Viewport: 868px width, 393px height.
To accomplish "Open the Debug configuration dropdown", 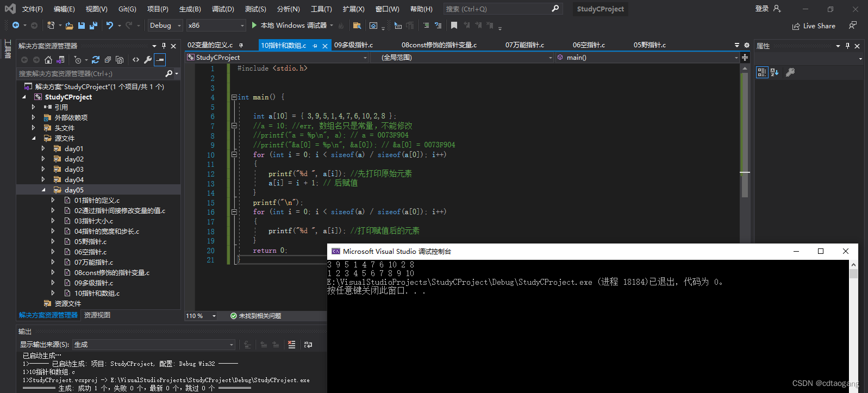I will click(x=165, y=26).
